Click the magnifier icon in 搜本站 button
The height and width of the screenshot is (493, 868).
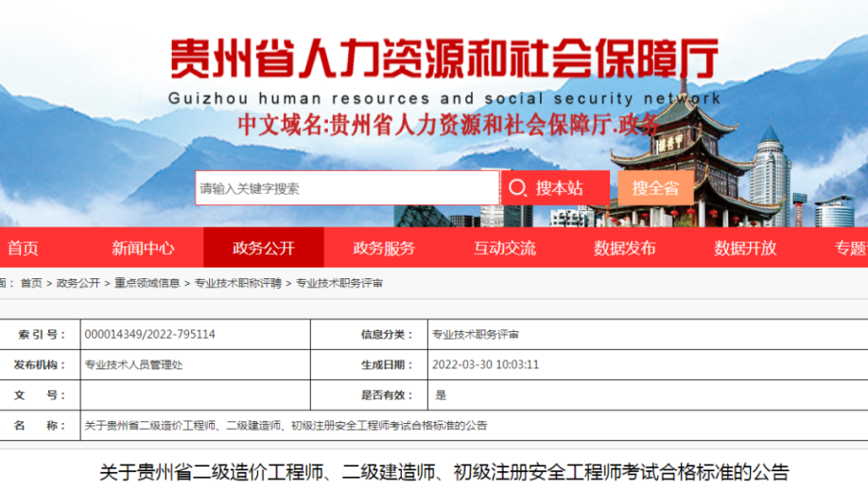click(517, 187)
